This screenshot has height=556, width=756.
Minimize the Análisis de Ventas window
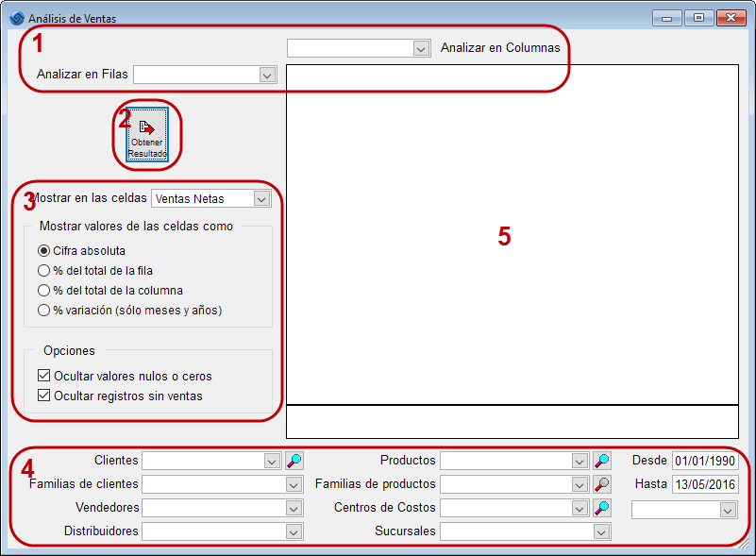coord(666,18)
